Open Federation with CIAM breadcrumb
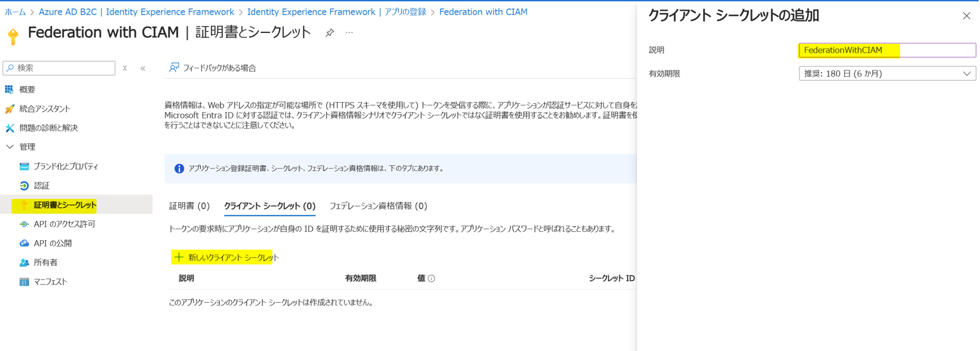This screenshot has height=351, width=980. (x=483, y=12)
